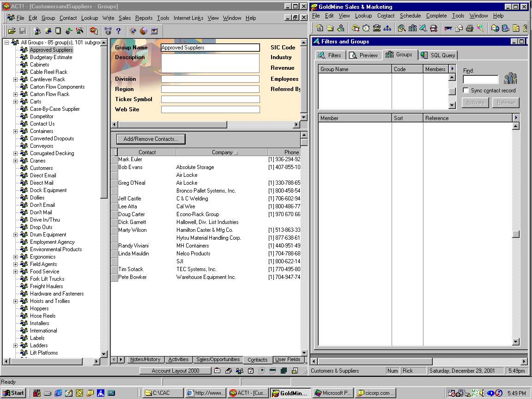Screen dimensions: 532x399
Task: Click the printer icon in GoldMine toolbar
Action: 470,28
